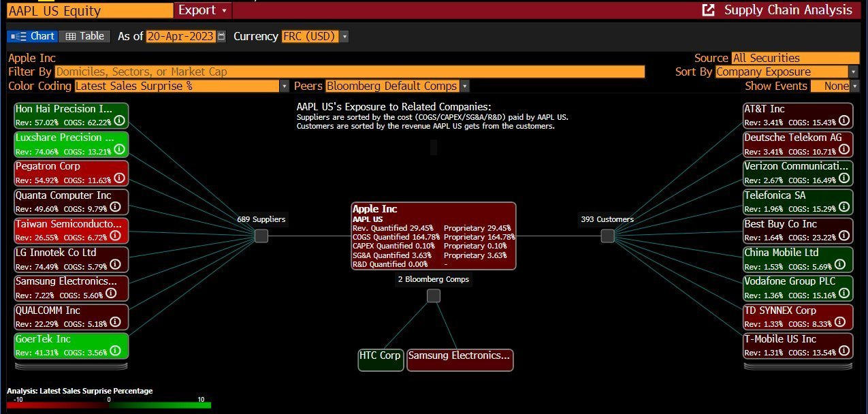Select the Pegatron Corp supplier card

pos(71,172)
